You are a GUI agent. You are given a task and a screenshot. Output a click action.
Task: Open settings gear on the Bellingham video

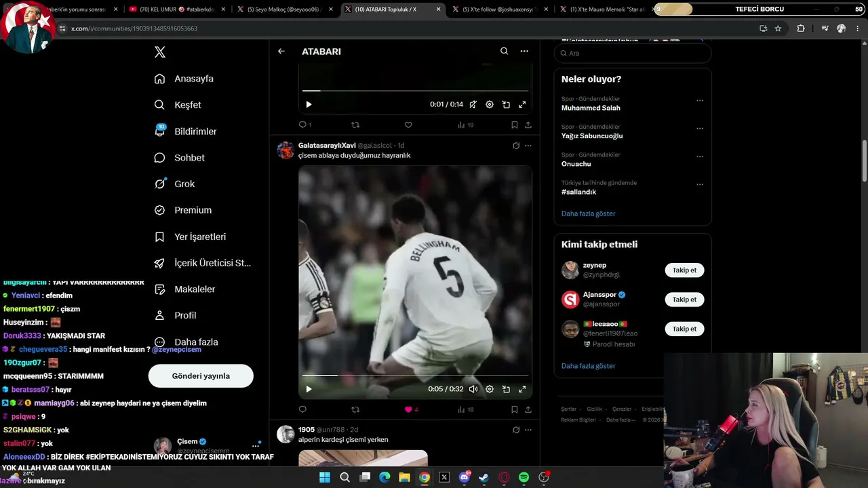[490, 389]
